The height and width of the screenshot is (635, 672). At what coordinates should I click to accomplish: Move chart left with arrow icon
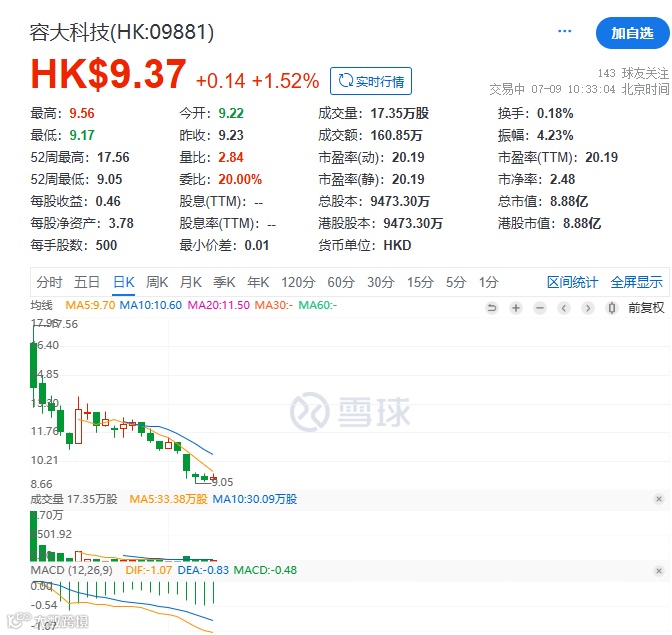pyautogui.click(x=564, y=308)
